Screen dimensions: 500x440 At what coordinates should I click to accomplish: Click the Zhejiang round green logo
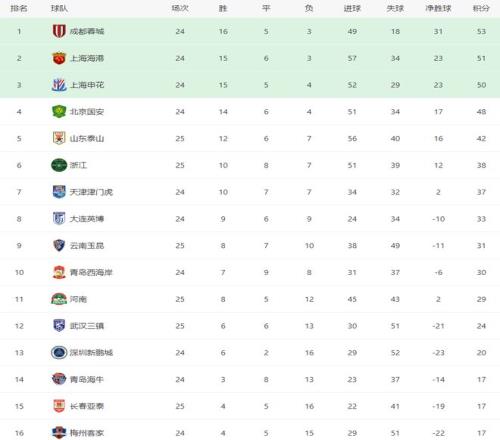tap(59, 165)
